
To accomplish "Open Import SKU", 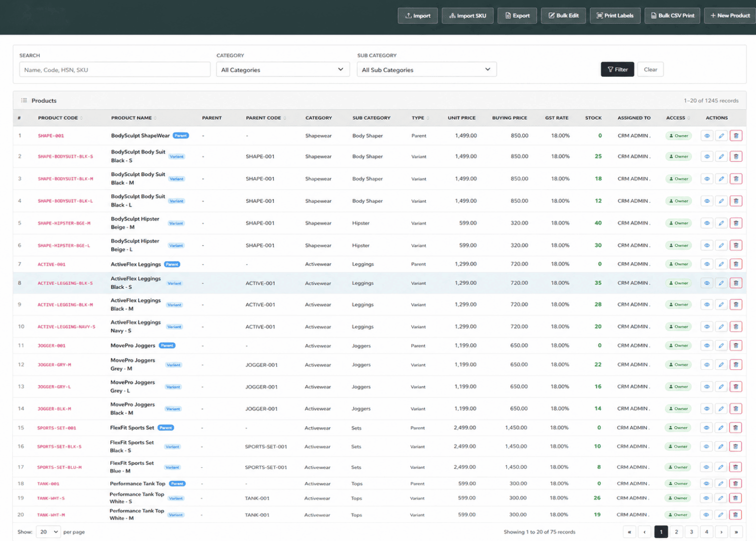I will [468, 16].
